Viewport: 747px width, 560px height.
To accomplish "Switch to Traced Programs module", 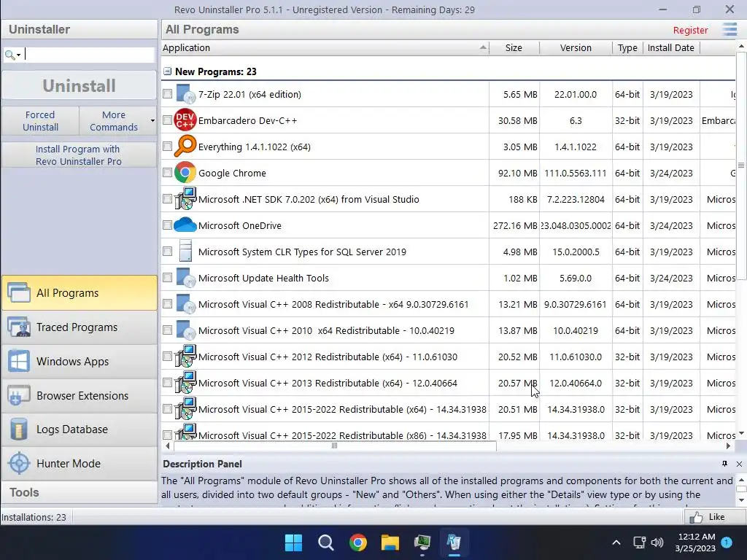I will pyautogui.click(x=79, y=327).
